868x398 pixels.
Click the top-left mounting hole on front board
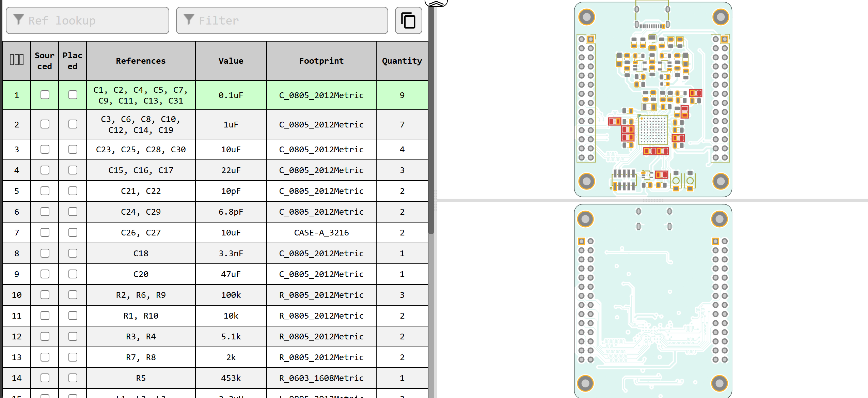pos(586,17)
